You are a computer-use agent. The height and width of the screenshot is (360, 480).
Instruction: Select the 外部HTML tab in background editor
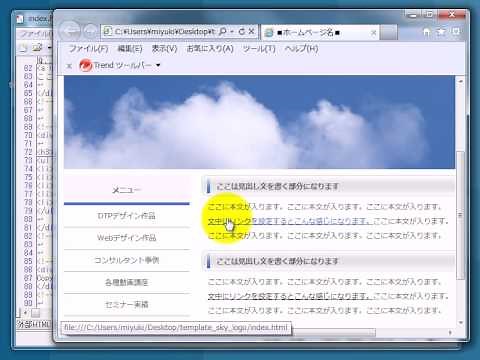(34, 324)
